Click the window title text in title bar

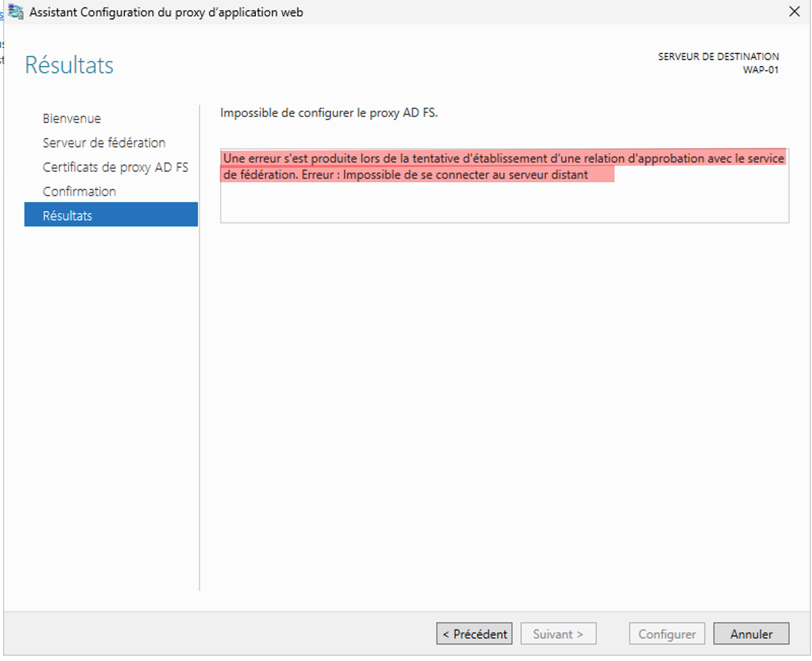pyautogui.click(x=166, y=12)
